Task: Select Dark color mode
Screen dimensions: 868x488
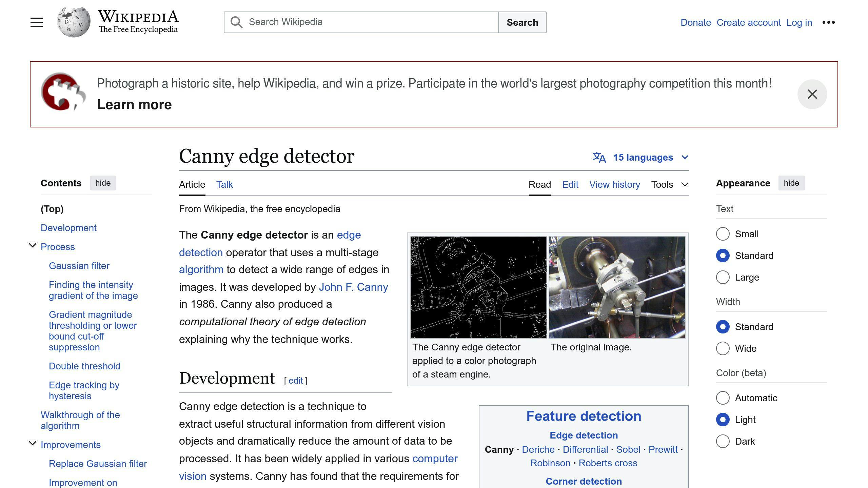Action: point(723,441)
